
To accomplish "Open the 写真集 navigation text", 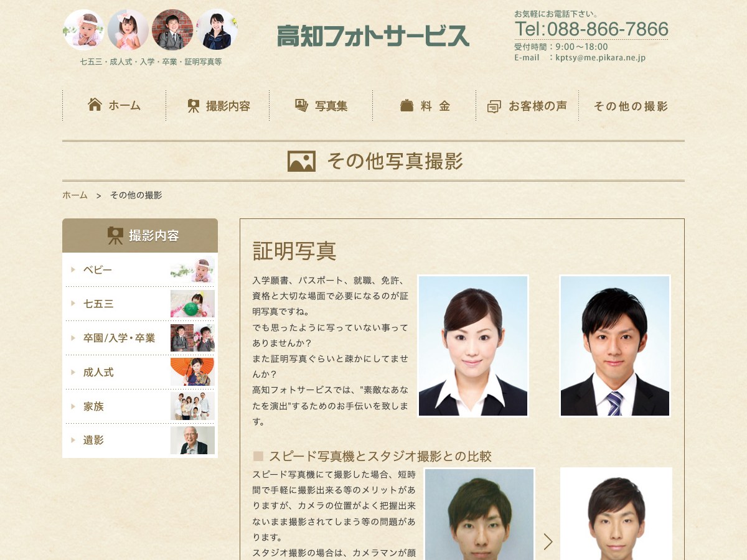I will click(331, 106).
